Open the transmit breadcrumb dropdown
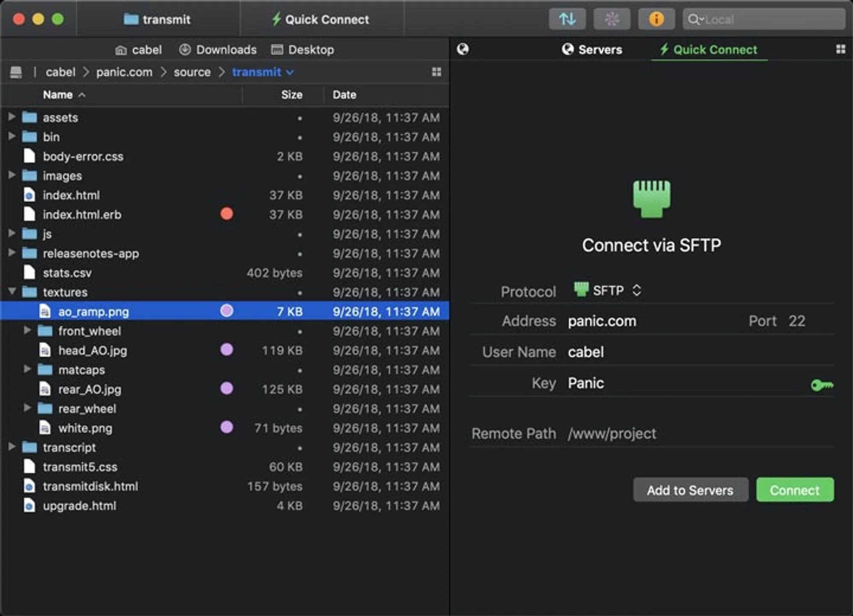 [290, 72]
